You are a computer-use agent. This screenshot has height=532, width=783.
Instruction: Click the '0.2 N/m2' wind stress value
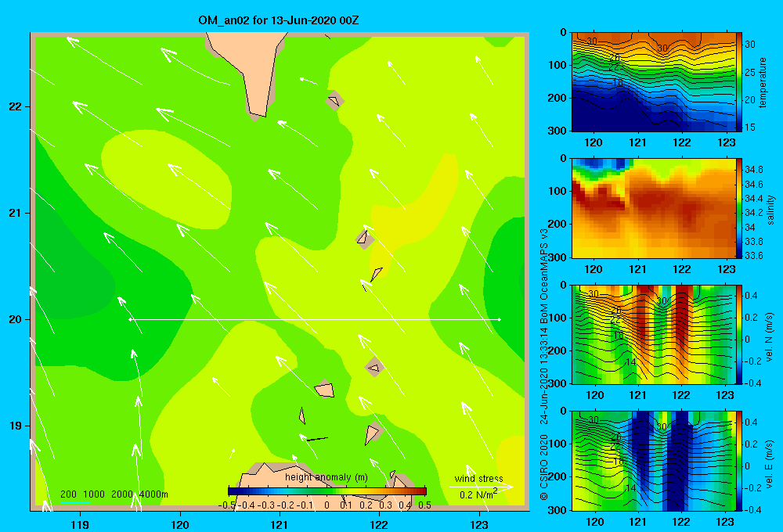478,494
